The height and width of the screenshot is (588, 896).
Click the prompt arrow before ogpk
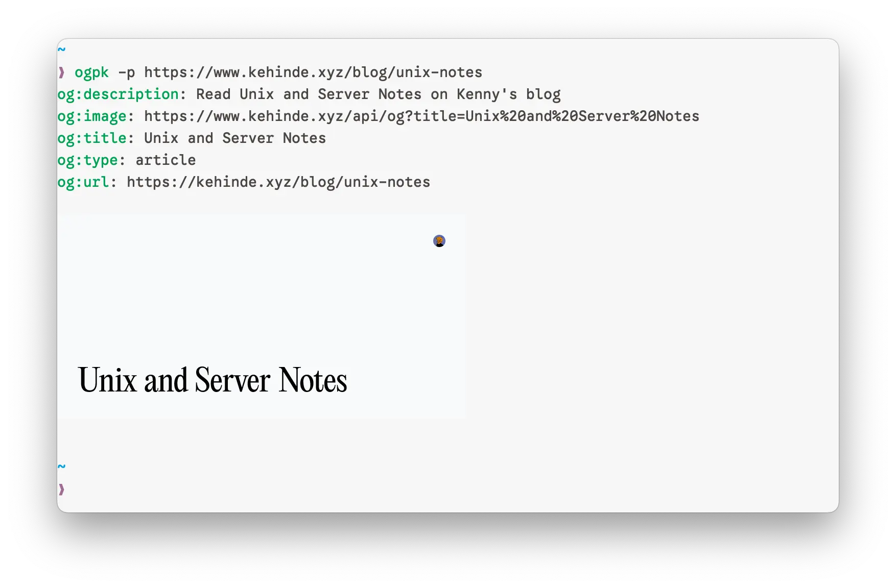click(x=61, y=72)
